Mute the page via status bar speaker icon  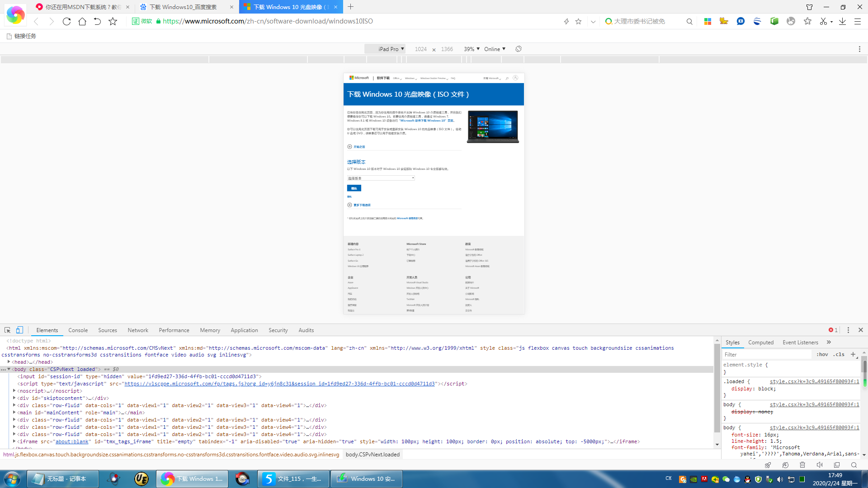(x=820, y=465)
